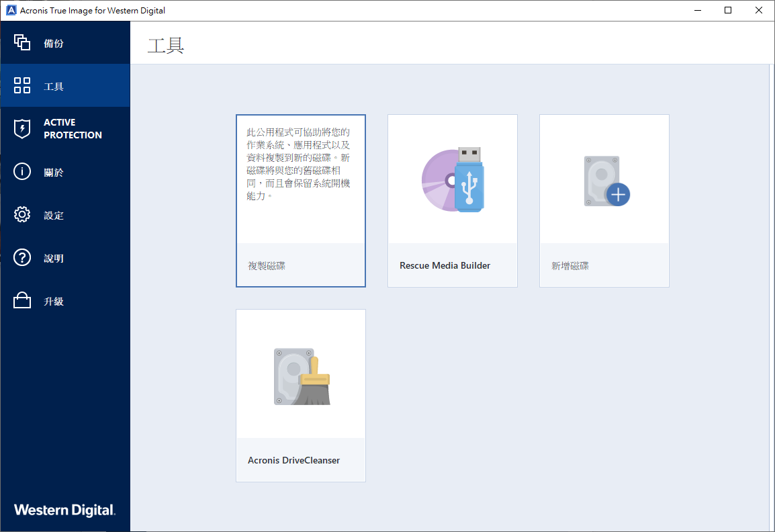Switch to 備份 menu label
The image size is (775, 532).
[x=53, y=44]
